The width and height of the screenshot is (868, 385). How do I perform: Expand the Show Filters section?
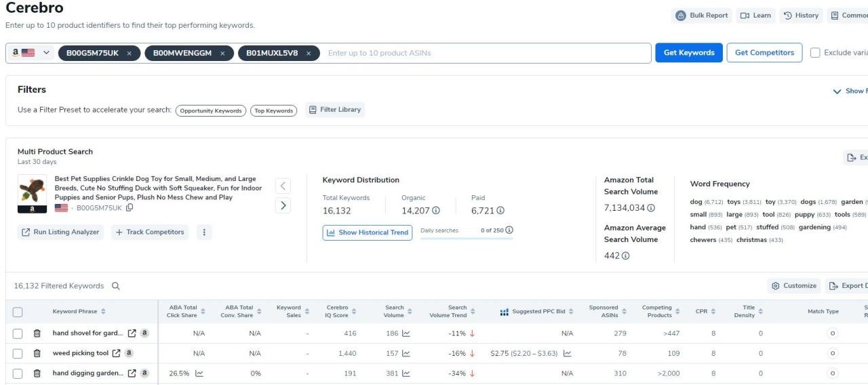(x=849, y=91)
